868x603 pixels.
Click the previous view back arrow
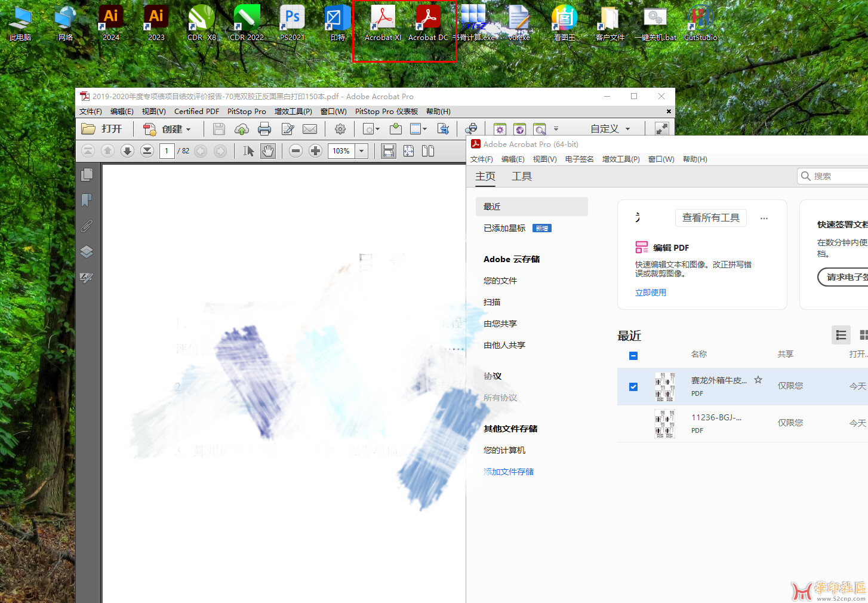coord(201,151)
